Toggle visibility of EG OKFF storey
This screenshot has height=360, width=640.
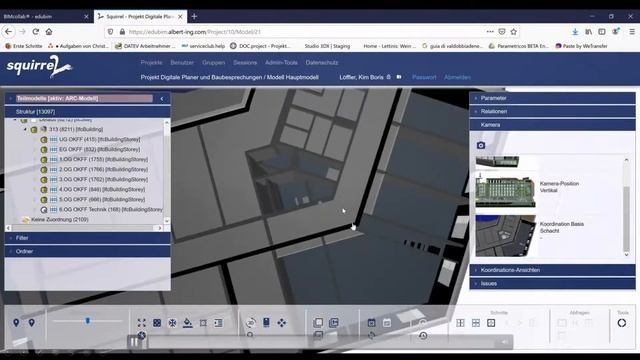44,149
